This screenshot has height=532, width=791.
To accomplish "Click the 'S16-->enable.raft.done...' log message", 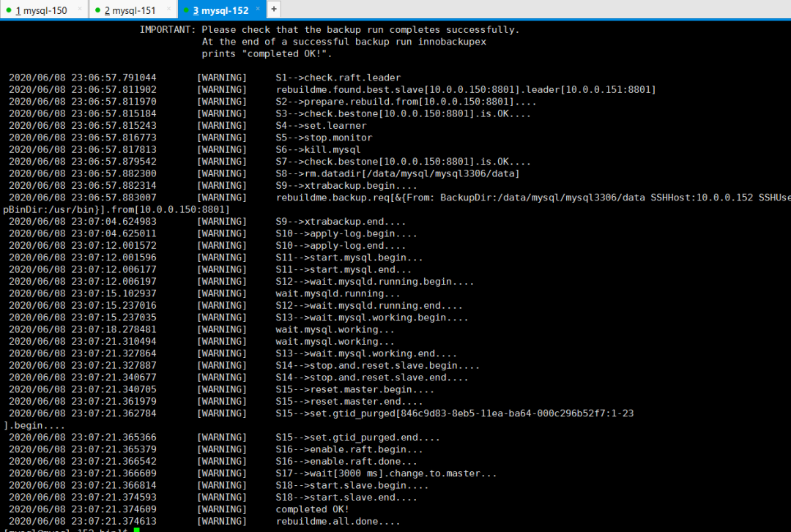I will pyautogui.click(x=346, y=462).
